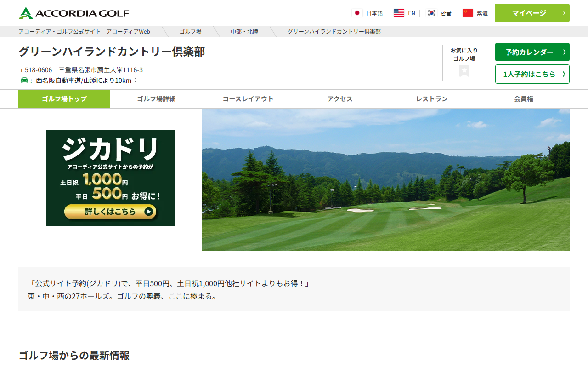Click the Accordia Golf logo

(x=74, y=13)
